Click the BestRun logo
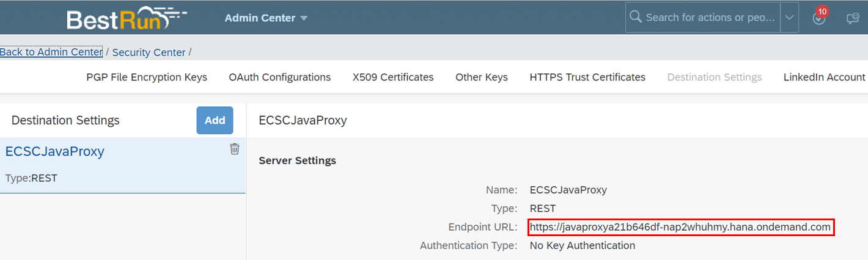Viewport: 868px width, 260px height. click(127, 18)
